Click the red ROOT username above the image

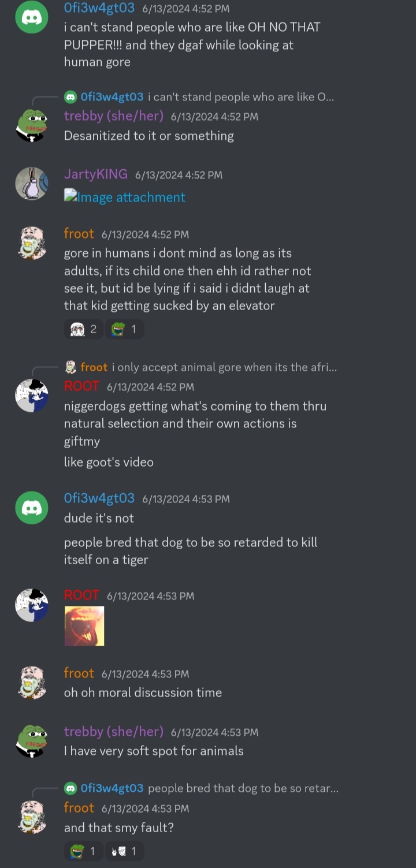(81, 595)
